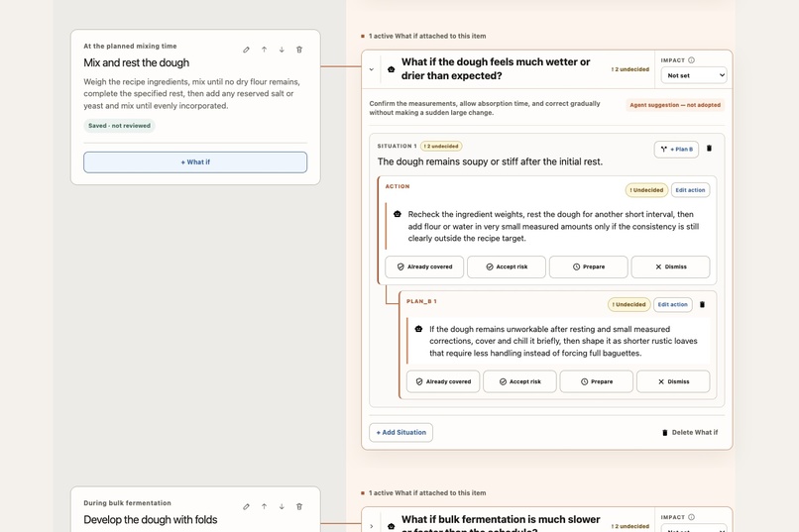This screenshot has height=532, width=799.
Task: Dismiss the Plan_B 1 suggestion
Action: click(673, 381)
